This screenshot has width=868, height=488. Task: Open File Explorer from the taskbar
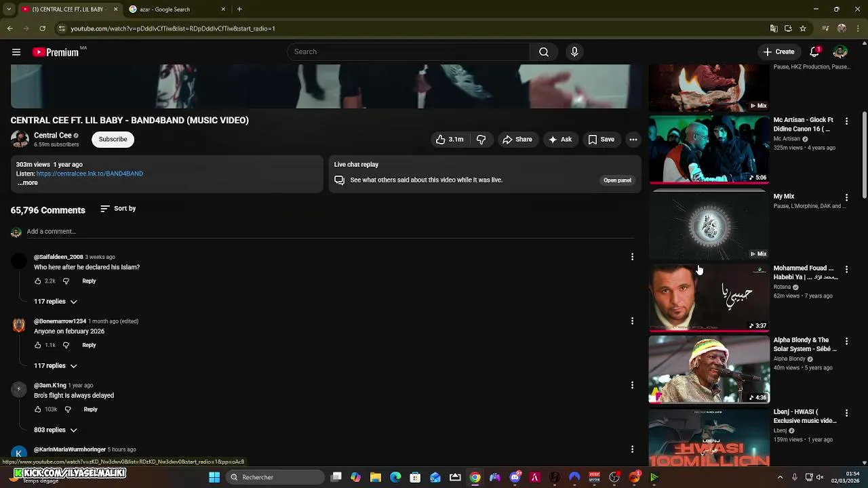[x=376, y=477]
